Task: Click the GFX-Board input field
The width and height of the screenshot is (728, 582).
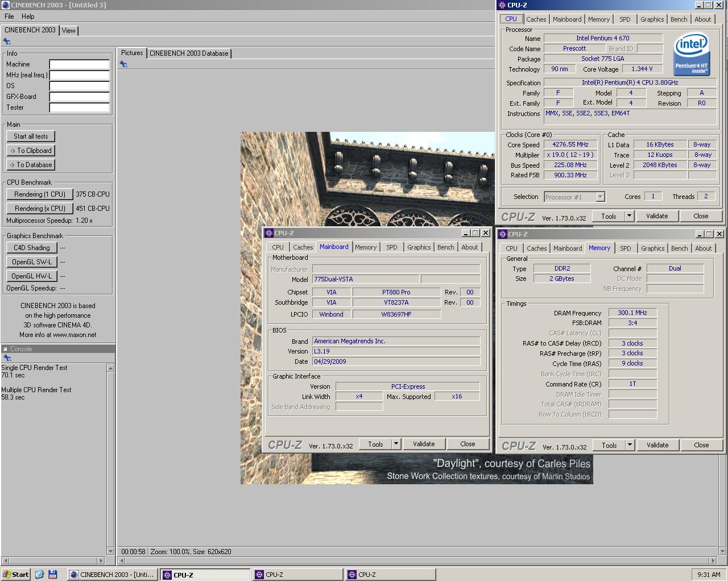Action: [x=79, y=97]
